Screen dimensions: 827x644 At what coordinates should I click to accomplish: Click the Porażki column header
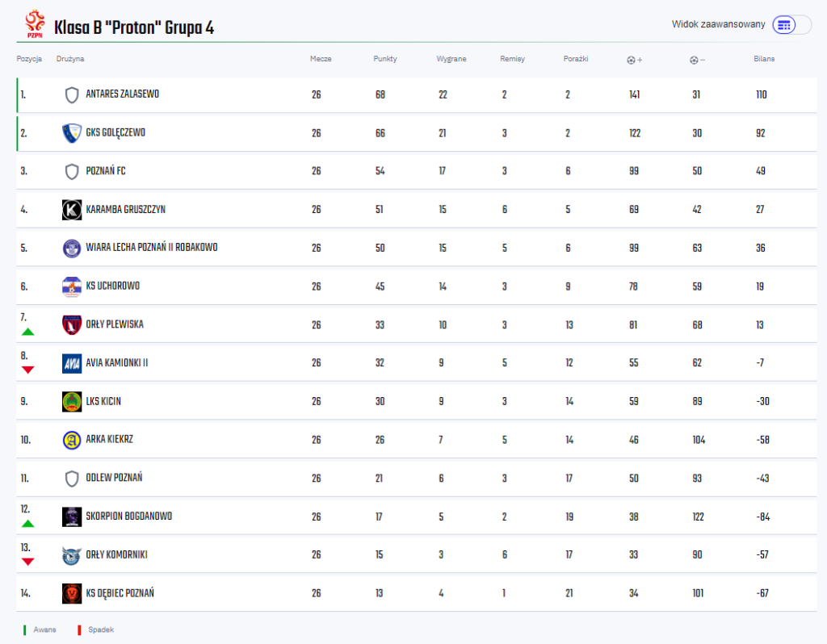(x=576, y=59)
